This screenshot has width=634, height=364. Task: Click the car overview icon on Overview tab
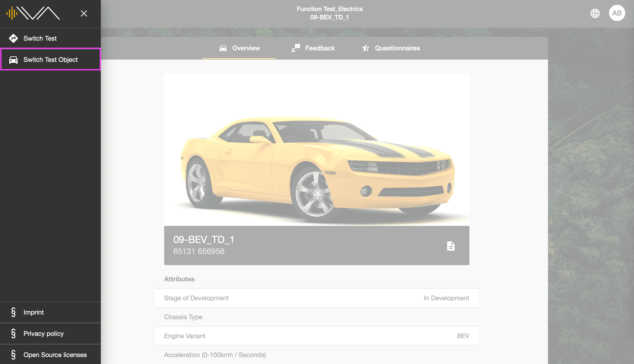[223, 48]
